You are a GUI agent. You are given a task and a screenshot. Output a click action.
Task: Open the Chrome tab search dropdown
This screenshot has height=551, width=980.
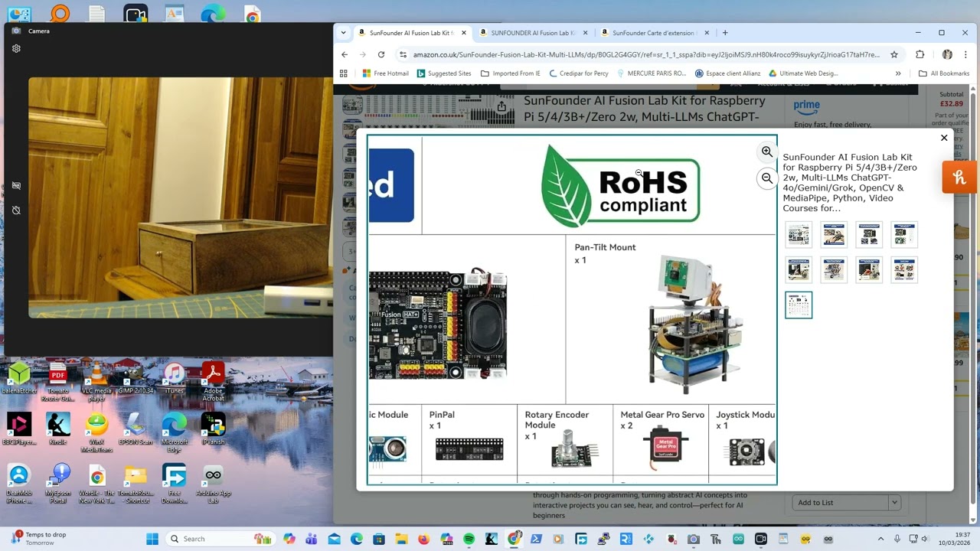[343, 33]
